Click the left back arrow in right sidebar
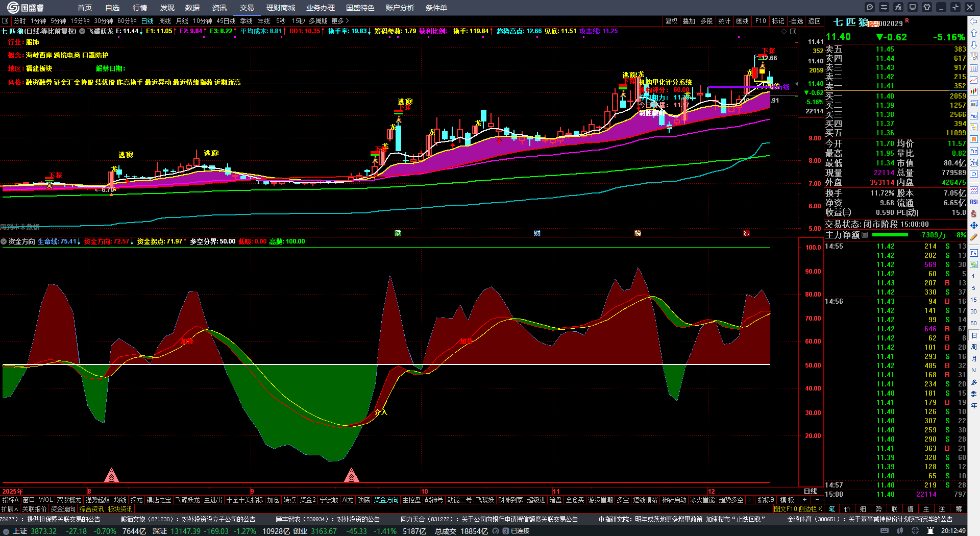This screenshot has height=536, width=980. pos(974,21)
